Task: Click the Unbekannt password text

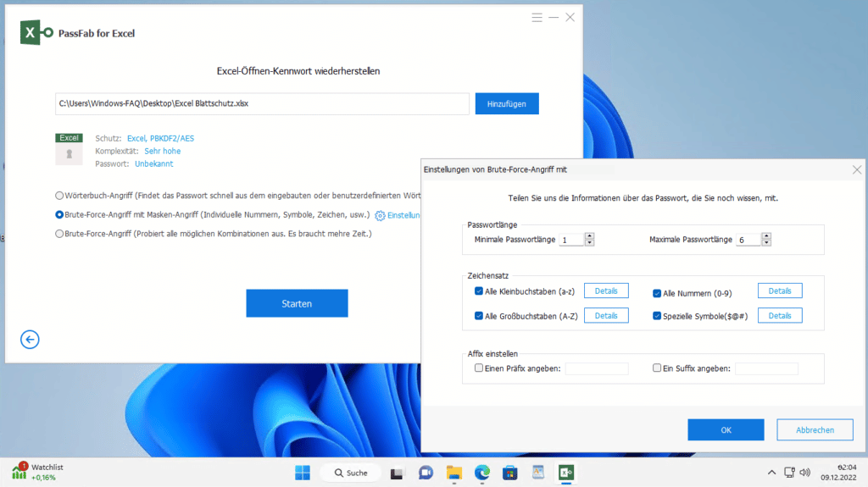Action: 154,163
